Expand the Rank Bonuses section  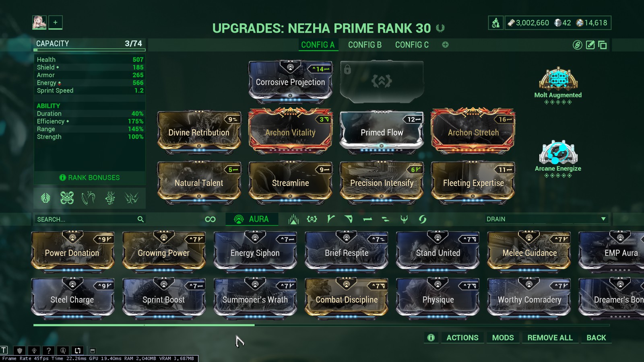pos(90,177)
